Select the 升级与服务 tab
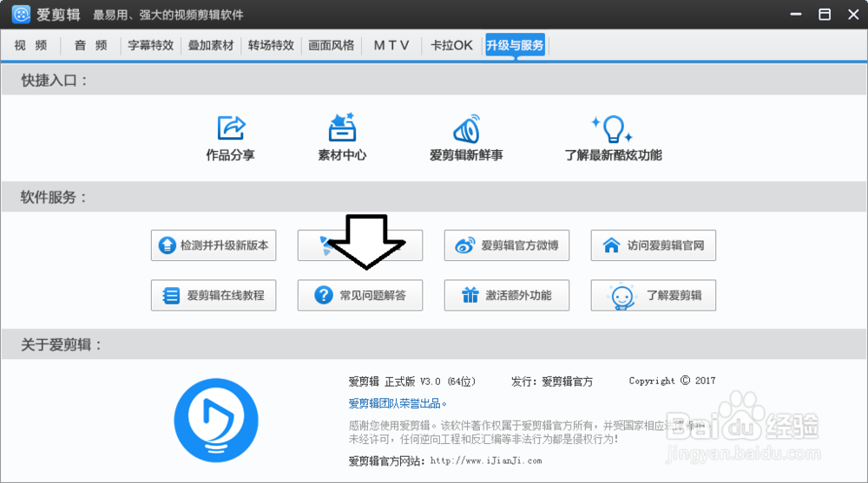 (x=515, y=45)
